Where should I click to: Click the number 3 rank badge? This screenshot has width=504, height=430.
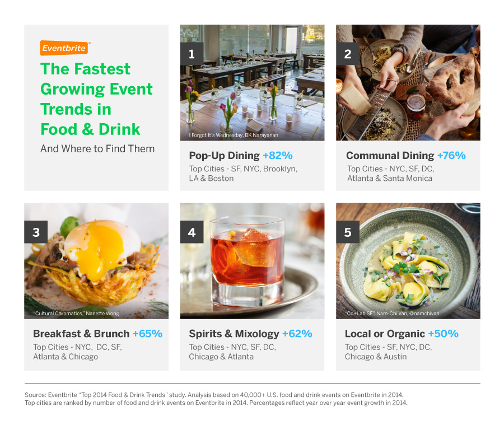(36, 232)
